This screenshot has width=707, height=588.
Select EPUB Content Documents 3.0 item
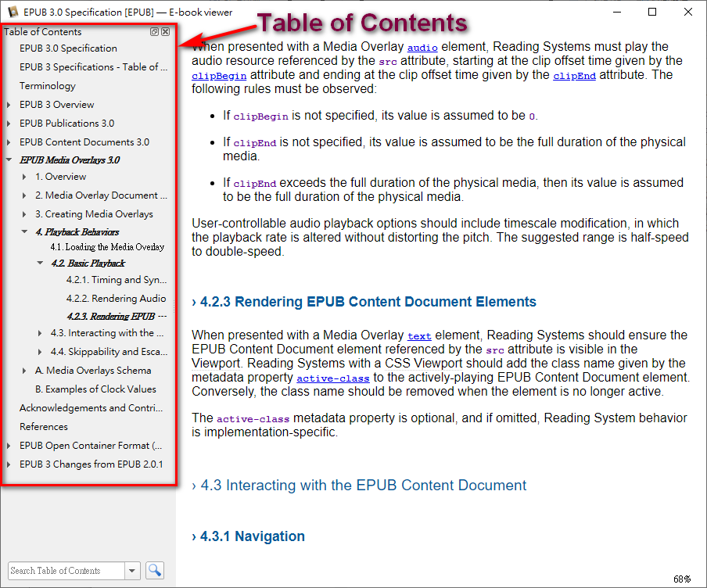[x=84, y=142]
